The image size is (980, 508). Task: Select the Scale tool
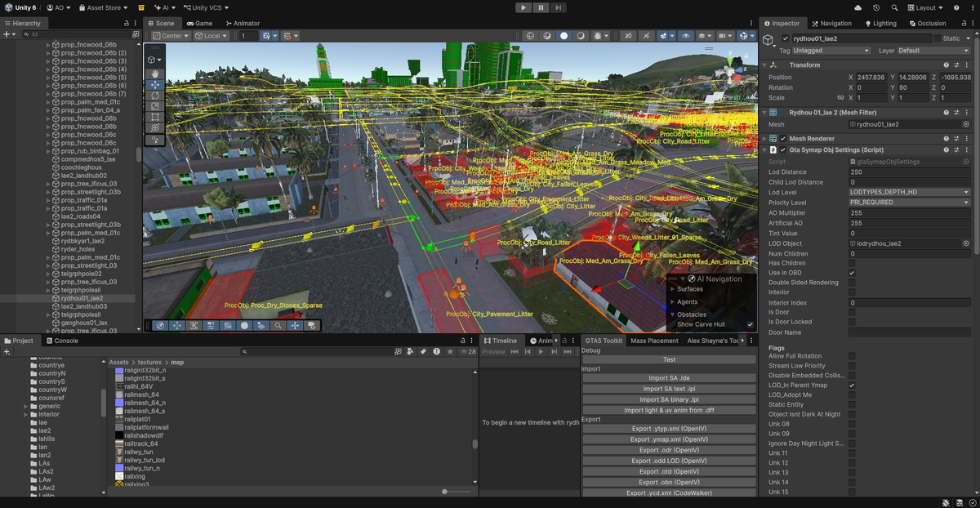click(154, 106)
